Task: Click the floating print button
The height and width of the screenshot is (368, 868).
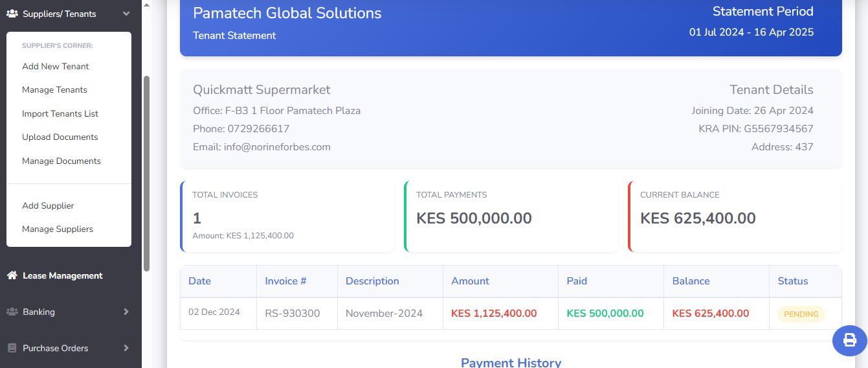Action: pos(849,339)
